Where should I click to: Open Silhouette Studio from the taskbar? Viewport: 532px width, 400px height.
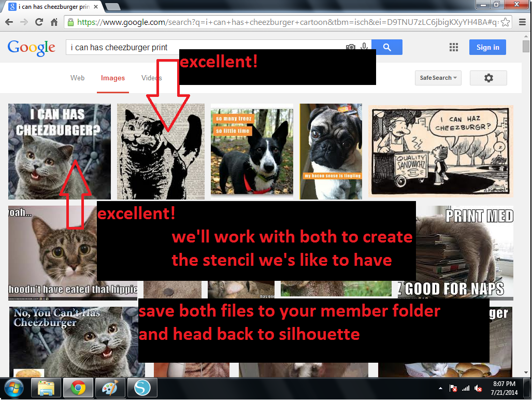142,388
